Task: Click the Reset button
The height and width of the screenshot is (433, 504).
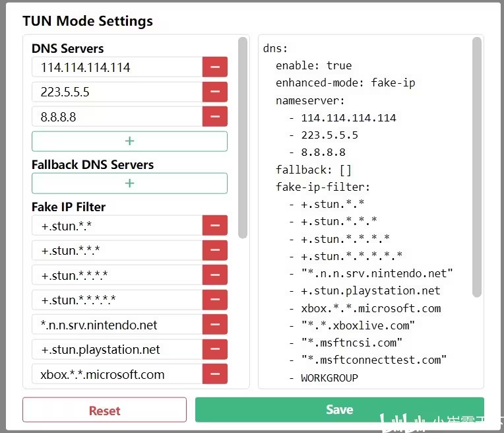Action: (x=104, y=410)
